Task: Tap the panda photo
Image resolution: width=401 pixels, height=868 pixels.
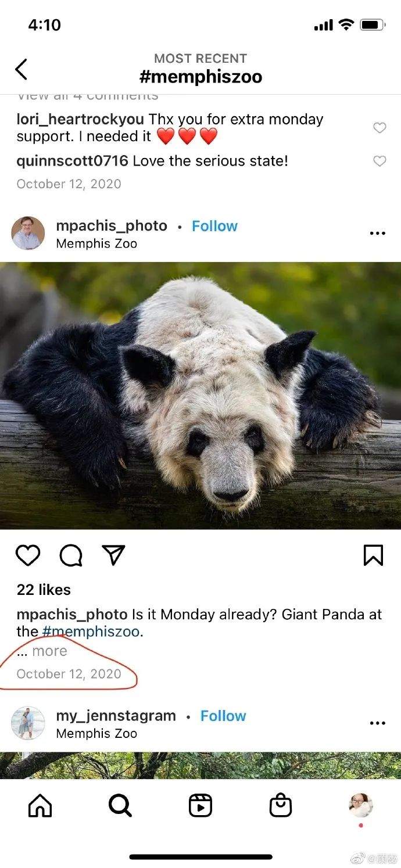Action: (201, 395)
